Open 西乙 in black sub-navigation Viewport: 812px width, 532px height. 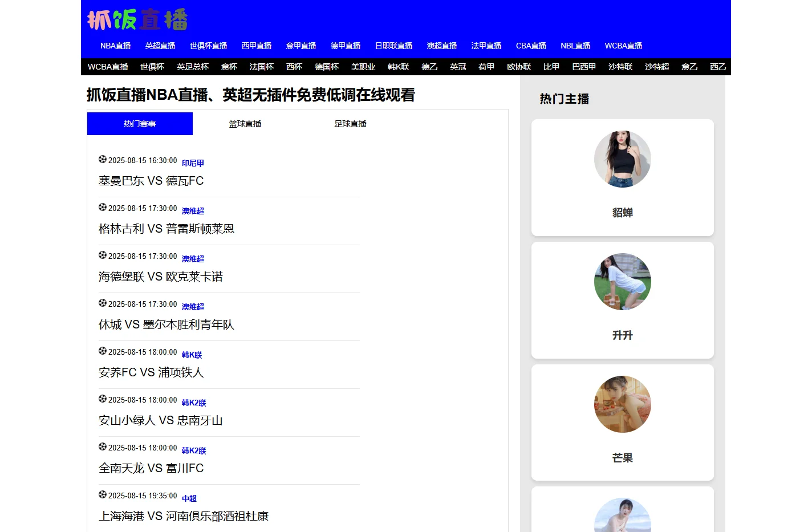point(718,67)
